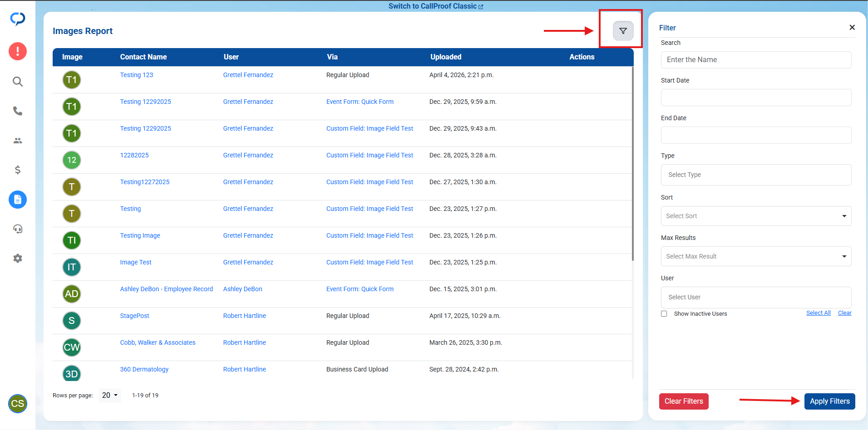The height and width of the screenshot is (430, 868).
Task: Open Grettel Fernandez in Testing 123 row
Action: (248, 75)
